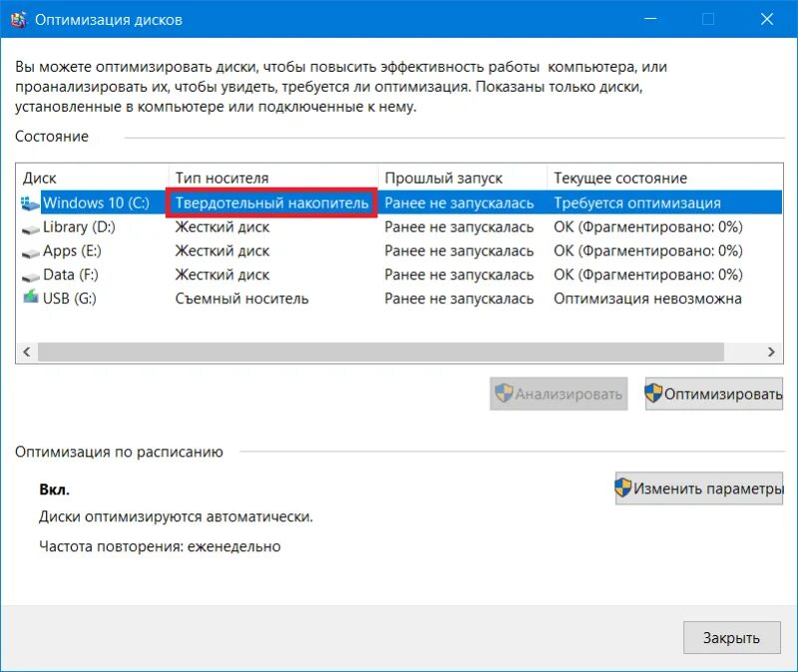Click Жесткий диск cell in Data (F:) row
Screen dimensions: 798x672
[x=222, y=275]
